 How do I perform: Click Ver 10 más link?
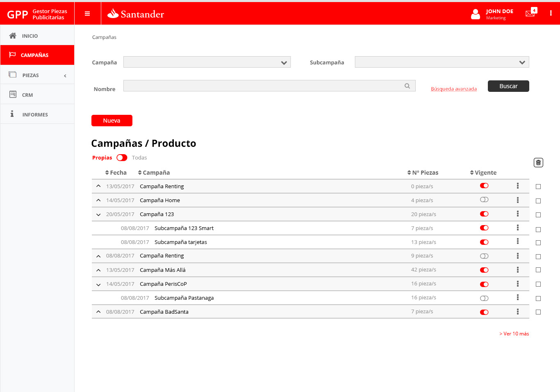click(514, 334)
